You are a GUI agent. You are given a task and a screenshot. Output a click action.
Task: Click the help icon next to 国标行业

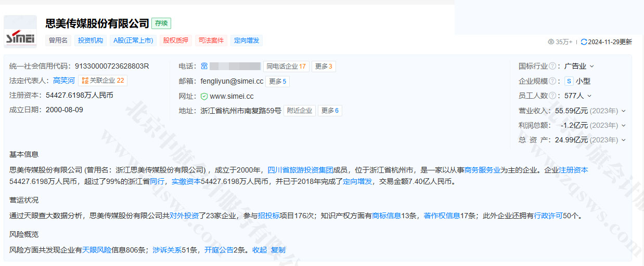[x=552, y=66]
